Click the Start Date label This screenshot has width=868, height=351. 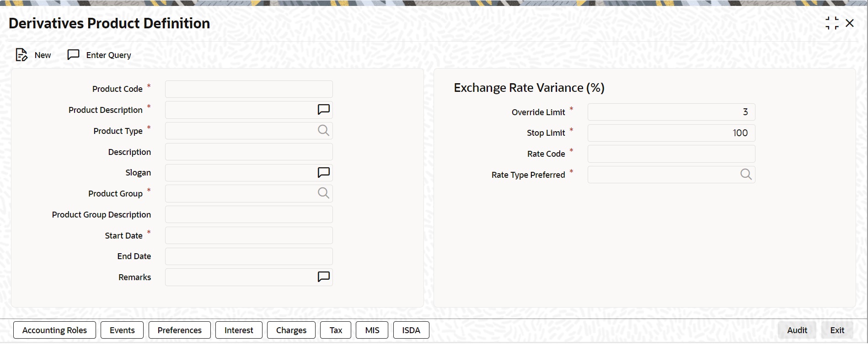(x=124, y=236)
